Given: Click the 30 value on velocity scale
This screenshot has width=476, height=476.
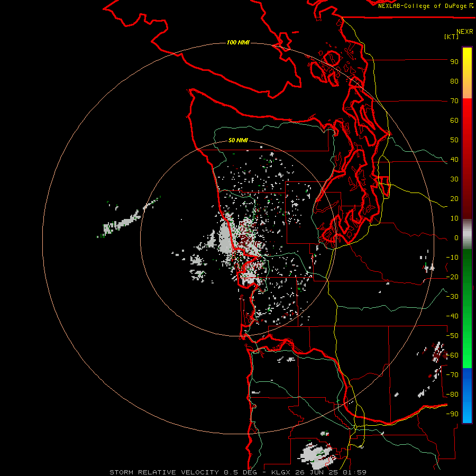Looking at the screenshot, I should 454,179.
